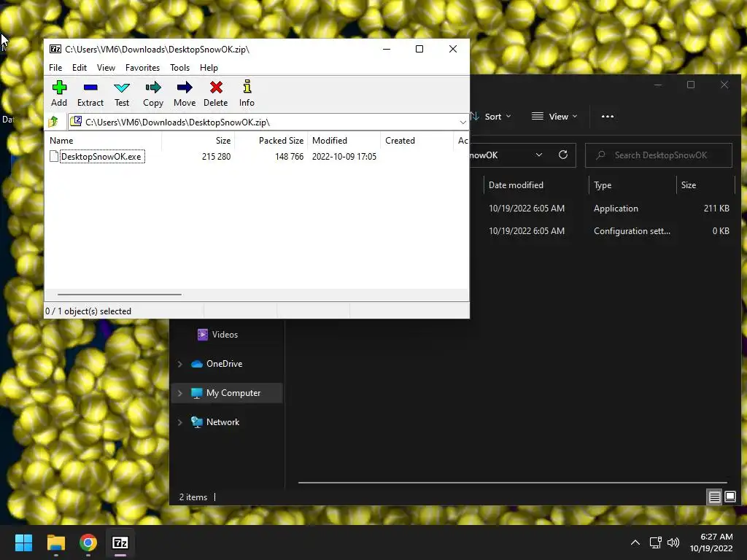This screenshot has width=747, height=560.
Task: Open File Explorer from the taskbar
Action: (55, 542)
